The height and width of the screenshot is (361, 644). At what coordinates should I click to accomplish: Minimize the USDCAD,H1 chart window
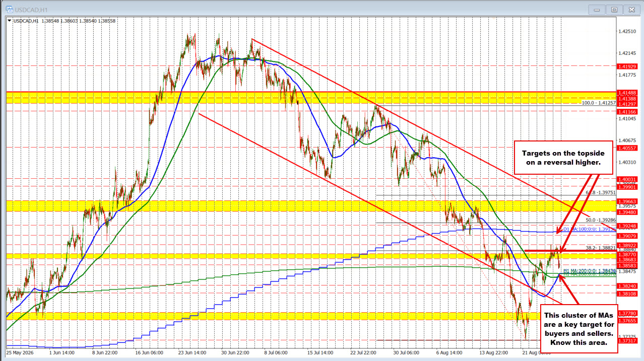(598, 9)
